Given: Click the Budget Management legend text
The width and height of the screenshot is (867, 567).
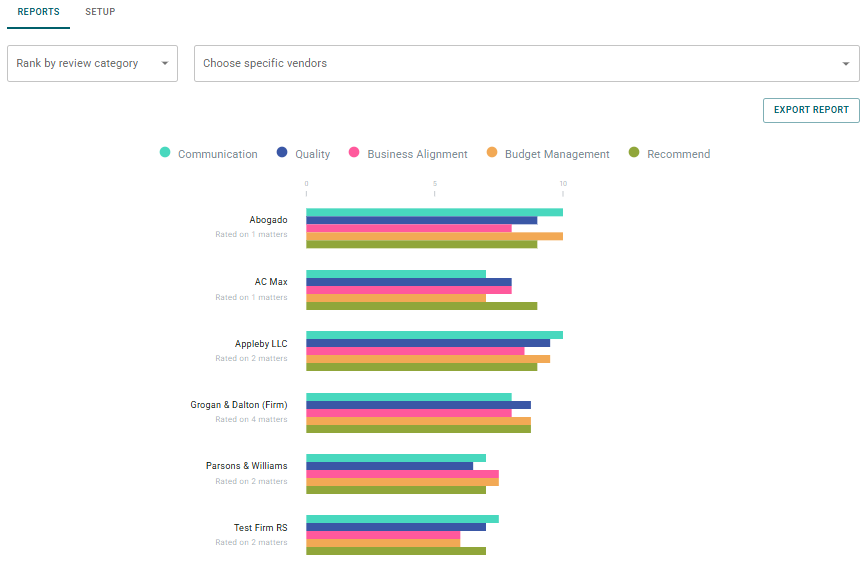Looking at the screenshot, I should [x=557, y=154].
